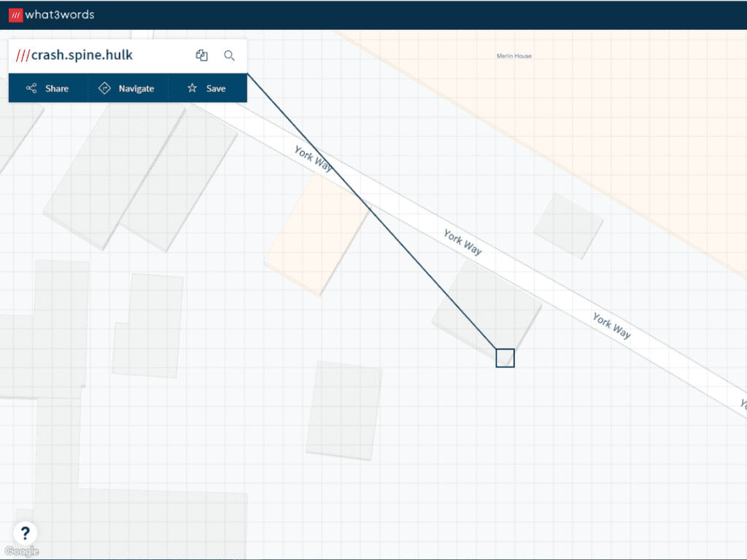Click the middle York Way road label
The image size is (747, 560).
[462, 242]
